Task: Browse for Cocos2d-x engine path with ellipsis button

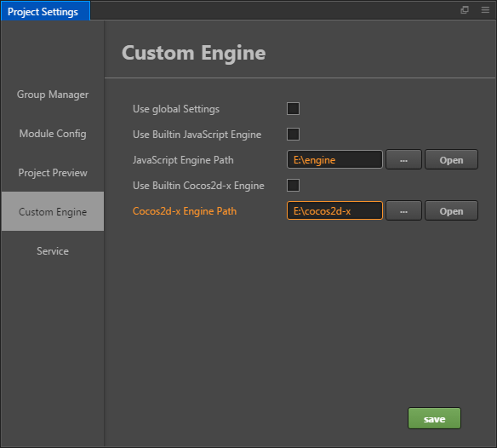Action: point(403,210)
